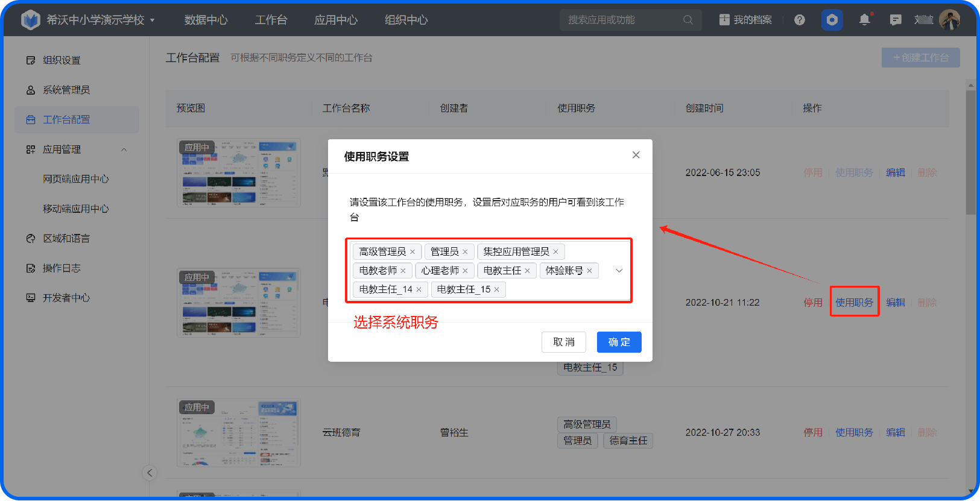Open the help question mark icon
Viewport: 980px width, 501px height.
(800, 20)
